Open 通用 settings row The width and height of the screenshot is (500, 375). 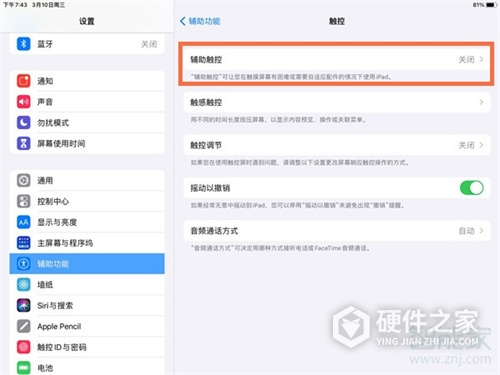tap(87, 180)
